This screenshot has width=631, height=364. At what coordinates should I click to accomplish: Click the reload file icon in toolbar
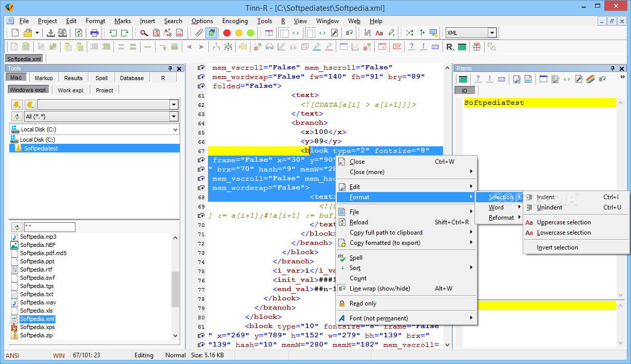(79, 33)
